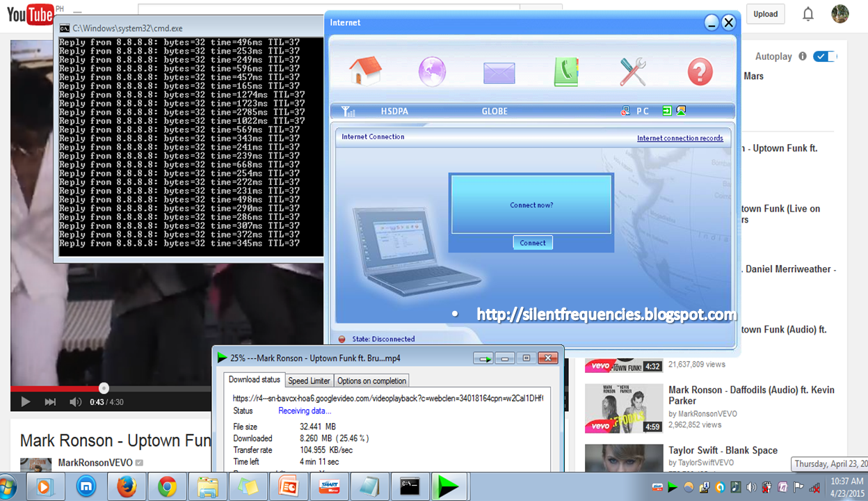Click the YouTube search field
868x501 pixels.
click(x=328, y=8)
